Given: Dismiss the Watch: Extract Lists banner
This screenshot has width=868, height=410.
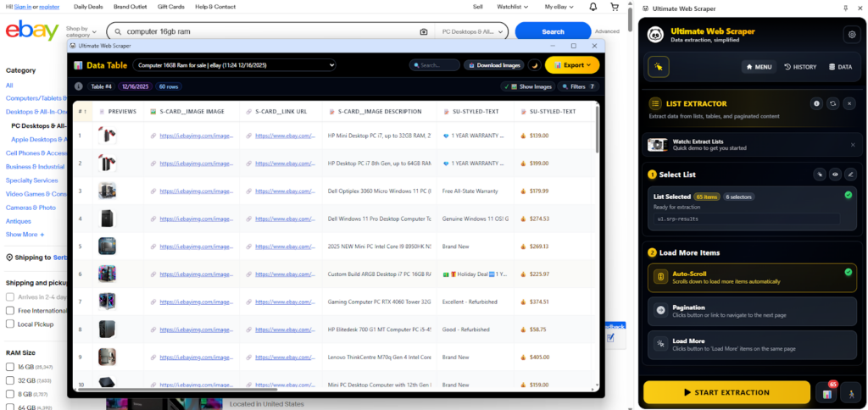Looking at the screenshot, I should [853, 145].
